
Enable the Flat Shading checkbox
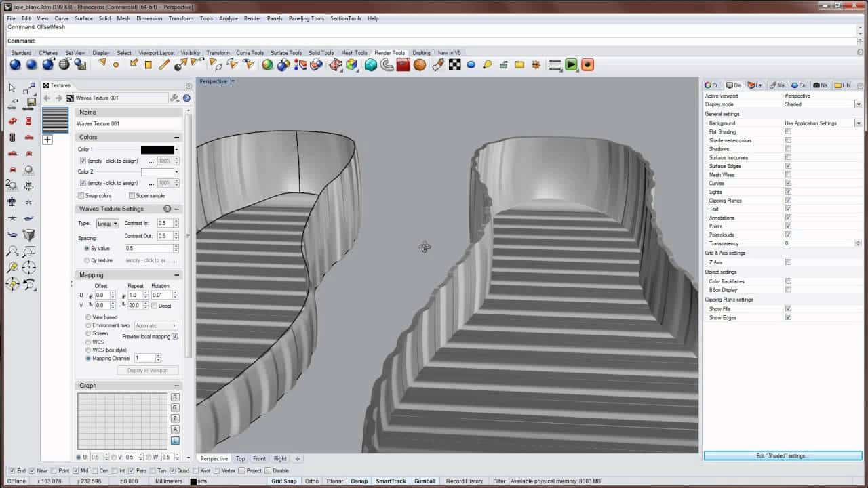tap(788, 131)
